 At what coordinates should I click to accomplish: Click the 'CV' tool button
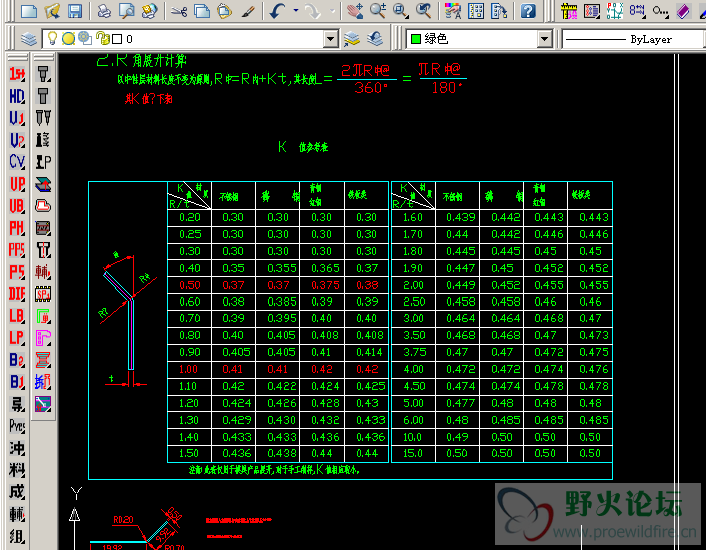pos(17,162)
